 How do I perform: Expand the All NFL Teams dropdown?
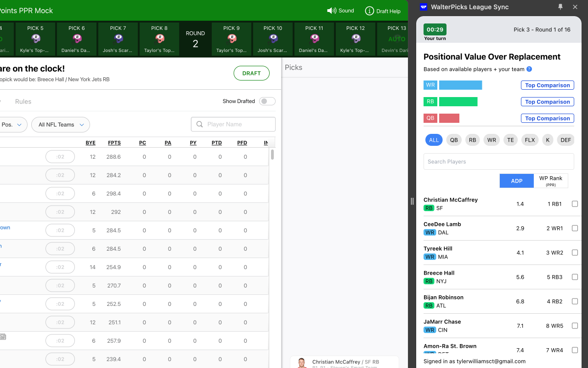pos(60,124)
